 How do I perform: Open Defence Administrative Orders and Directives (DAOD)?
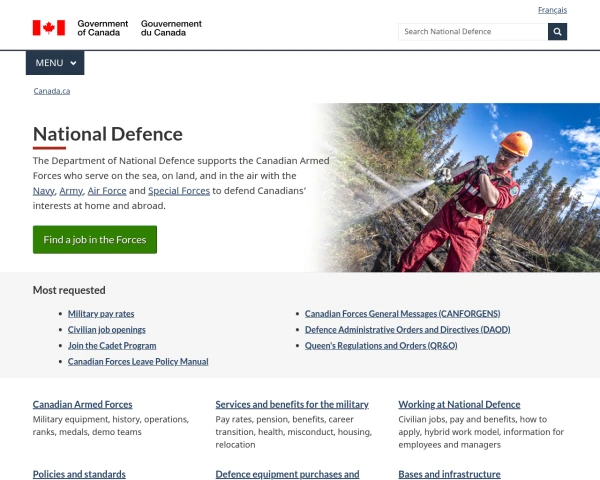(x=408, y=330)
